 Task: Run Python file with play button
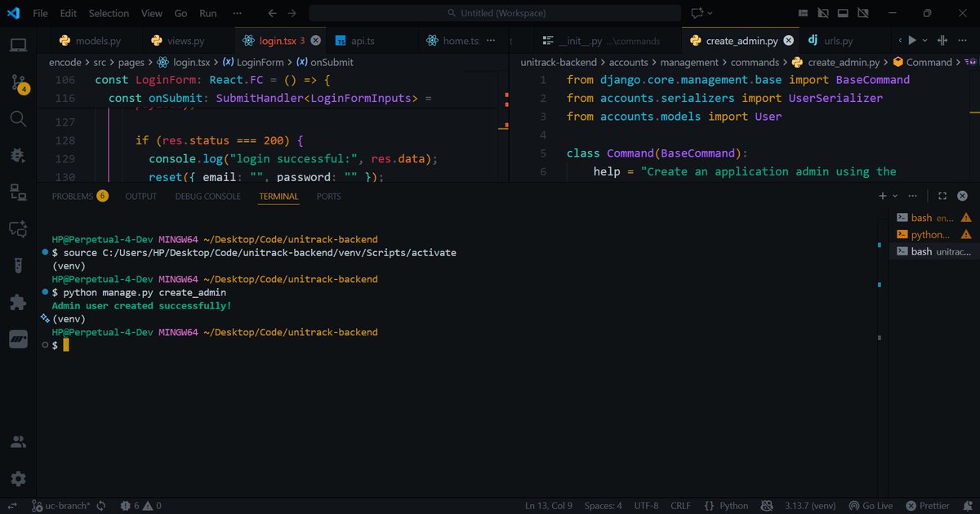[x=912, y=40]
